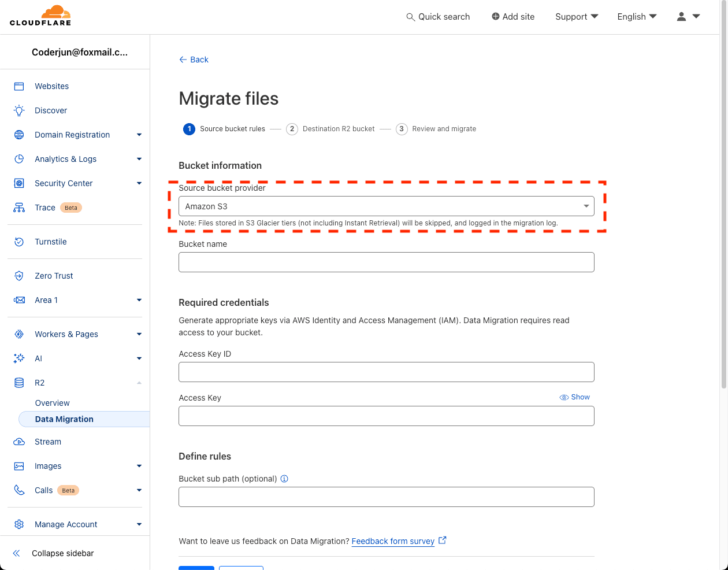Click the Cloudflare logo
Viewport: 728px width, 570px height.
point(40,16)
